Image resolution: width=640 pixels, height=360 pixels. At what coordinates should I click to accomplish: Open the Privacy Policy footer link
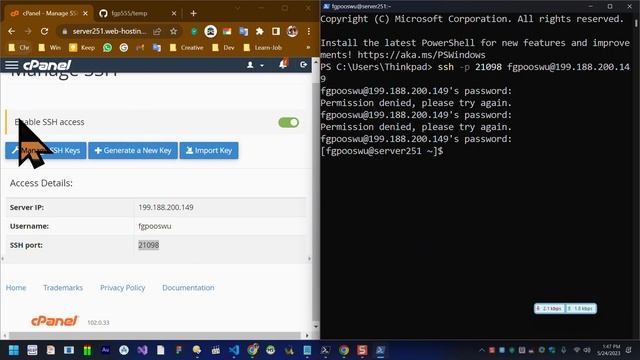click(x=122, y=288)
